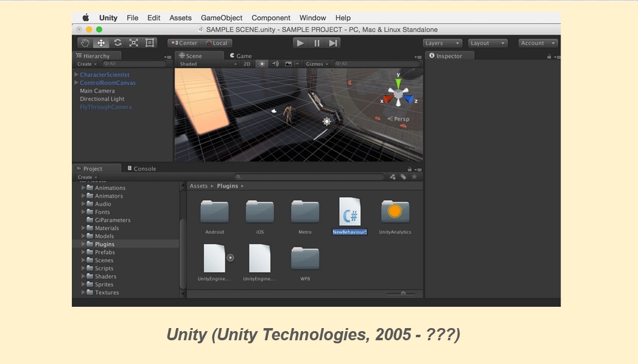
Task: Toggle scene lighting sun icon
Action: [262, 64]
